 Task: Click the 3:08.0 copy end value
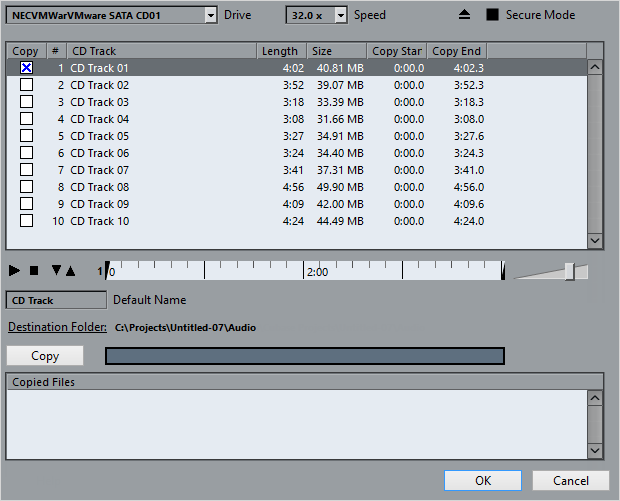tap(469, 119)
